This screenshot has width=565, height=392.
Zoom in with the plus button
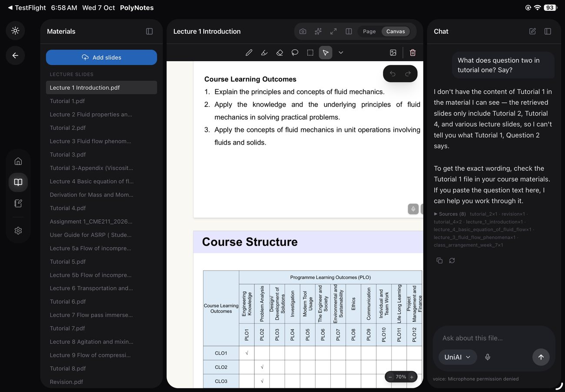[x=412, y=377]
